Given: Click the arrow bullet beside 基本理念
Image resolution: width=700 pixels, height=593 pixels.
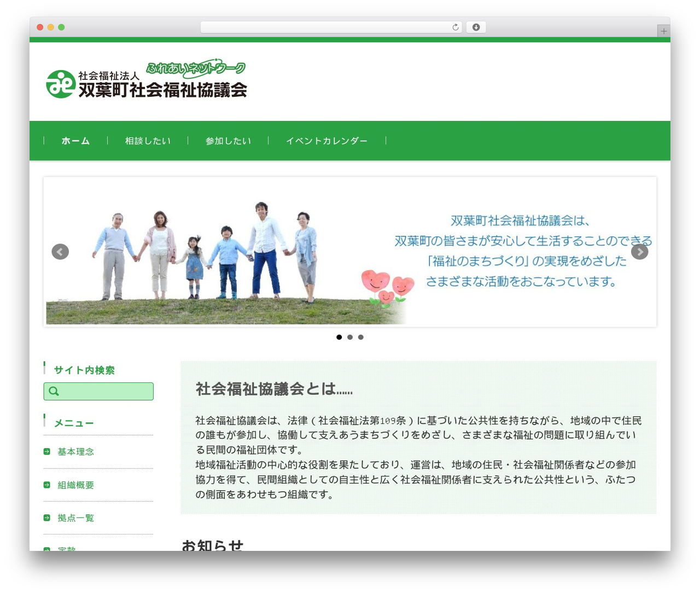Looking at the screenshot, I should click(47, 451).
